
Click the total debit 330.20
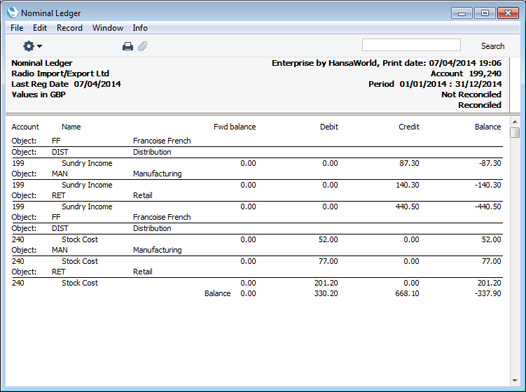326,293
